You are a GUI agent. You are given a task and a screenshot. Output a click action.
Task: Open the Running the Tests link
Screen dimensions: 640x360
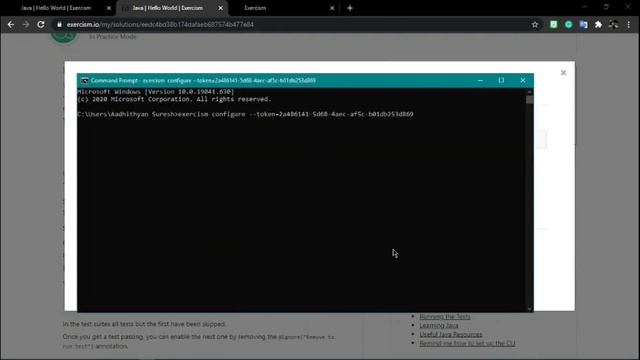pyautogui.click(x=445, y=316)
